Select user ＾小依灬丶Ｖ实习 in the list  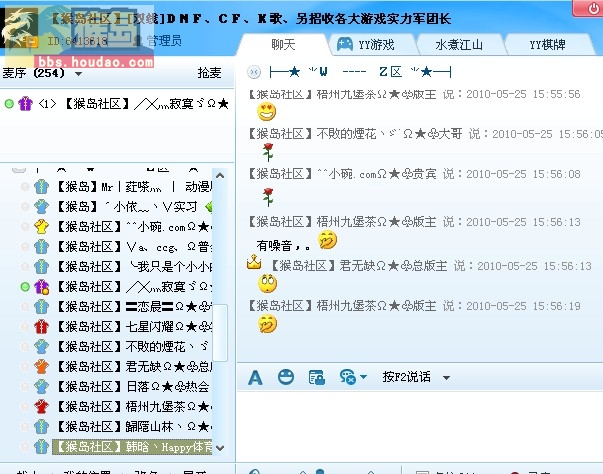pyautogui.click(x=132, y=207)
